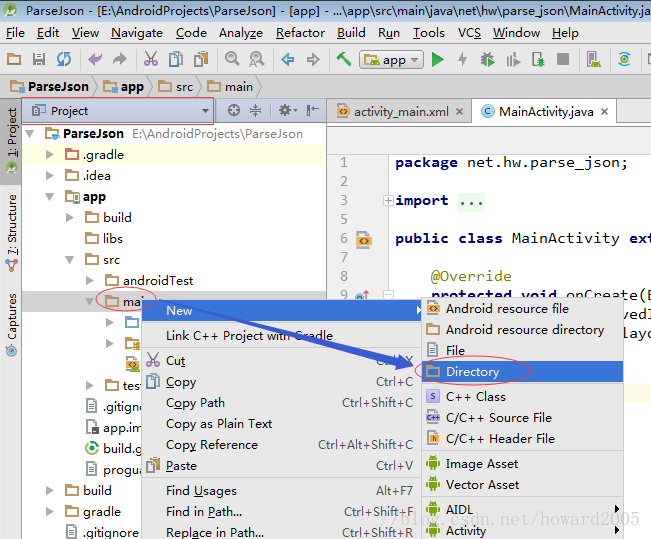Click the Undo arrow icon
This screenshot has height=539, width=651.
click(95, 59)
